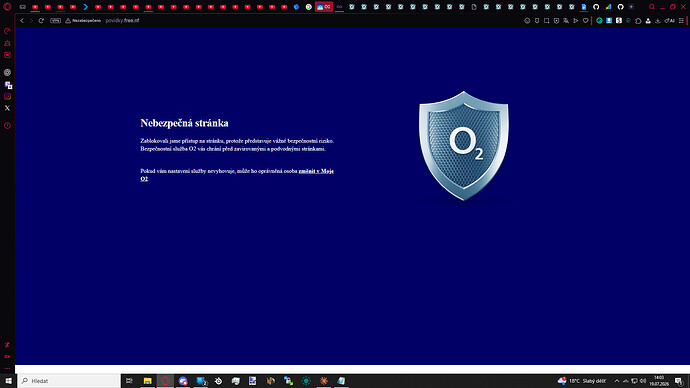The image size is (690, 388).
Task: Open a new tab with plus button
Action: [x=631, y=7]
